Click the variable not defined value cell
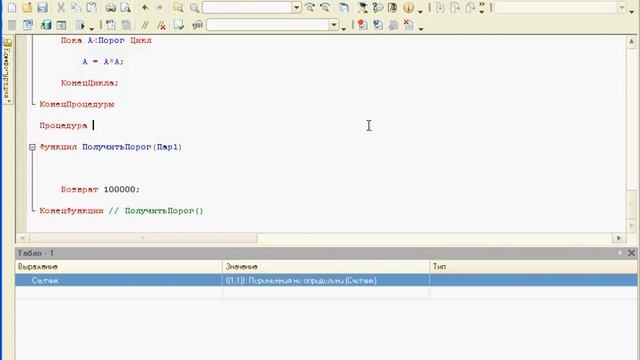The image size is (640, 360). pyautogui.click(x=326, y=280)
